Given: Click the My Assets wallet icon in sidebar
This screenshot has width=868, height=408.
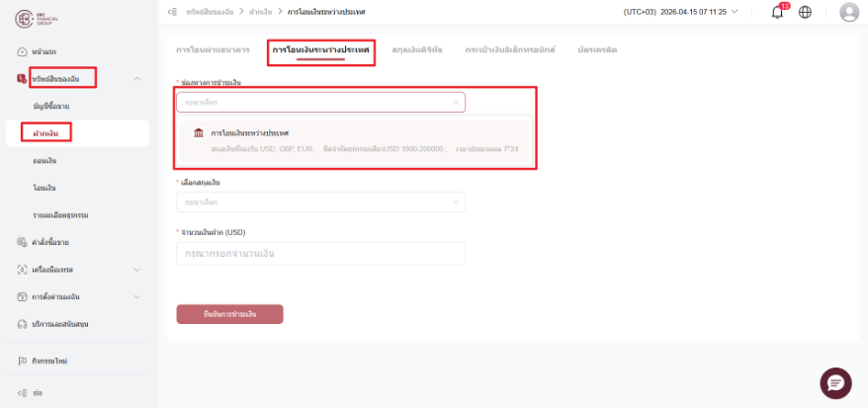Looking at the screenshot, I should (22, 79).
